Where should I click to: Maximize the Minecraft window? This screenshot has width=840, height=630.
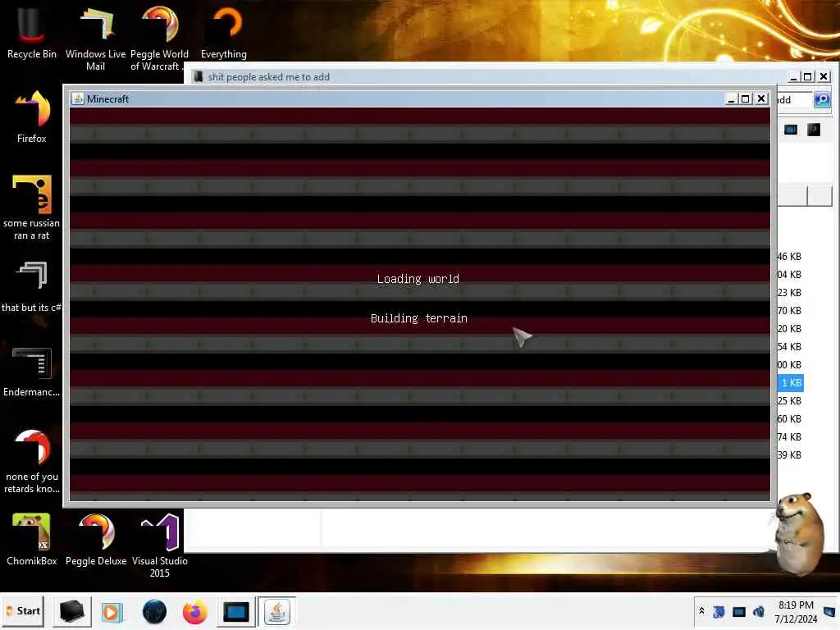[745, 98]
